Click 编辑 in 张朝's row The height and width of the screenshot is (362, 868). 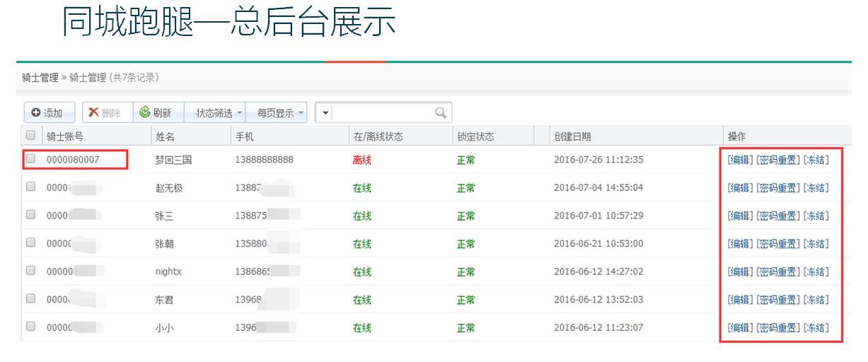(740, 244)
